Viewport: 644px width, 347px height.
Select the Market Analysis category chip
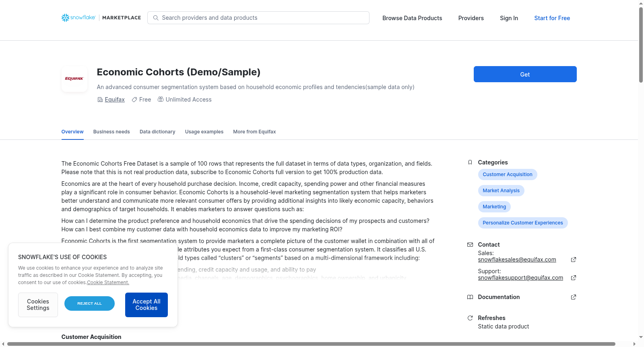point(501,191)
